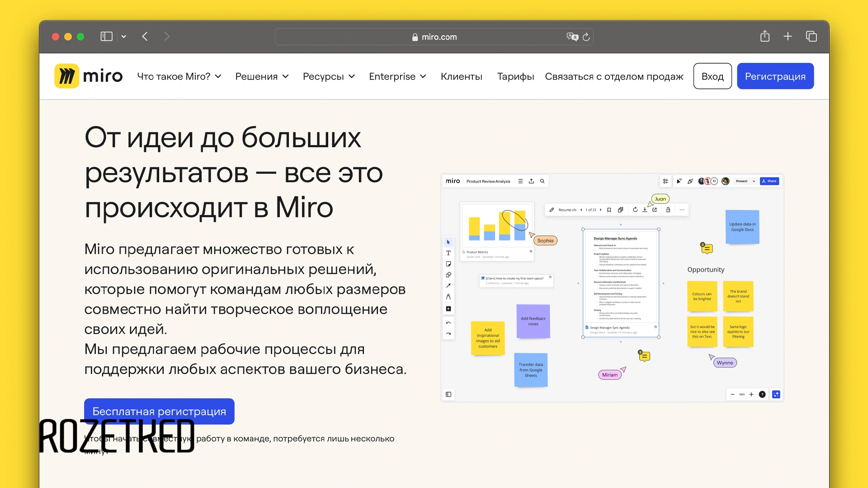Image resolution: width=868 pixels, height=488 pixels.
Task: Click the download icon on the Resume.xls toolbar
Action: tap(645, 210)
